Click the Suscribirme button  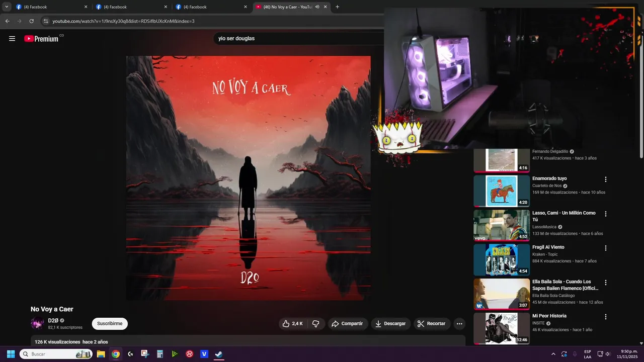(x=110, y=324)
